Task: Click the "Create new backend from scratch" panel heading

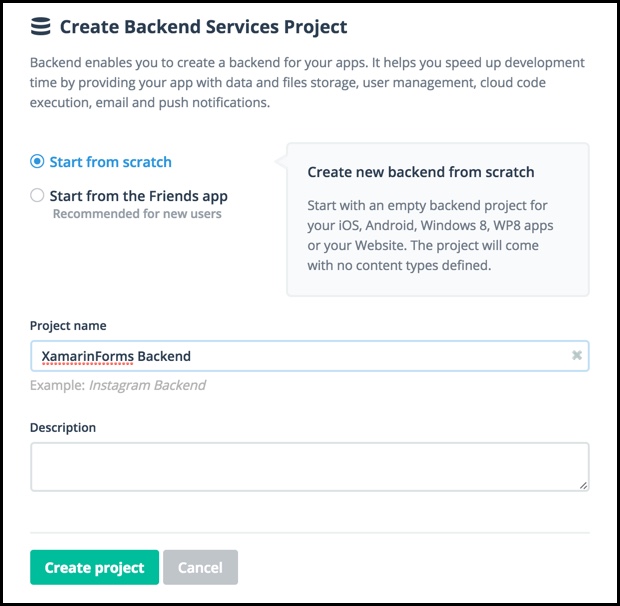Action: pyautogui.click(x=421, y=172)
